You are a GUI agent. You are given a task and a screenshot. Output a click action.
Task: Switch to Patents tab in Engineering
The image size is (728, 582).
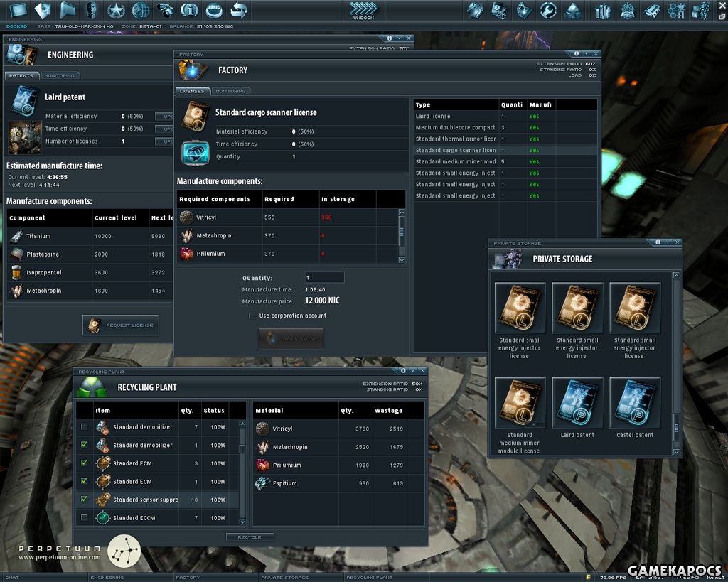tap(21, 75)
